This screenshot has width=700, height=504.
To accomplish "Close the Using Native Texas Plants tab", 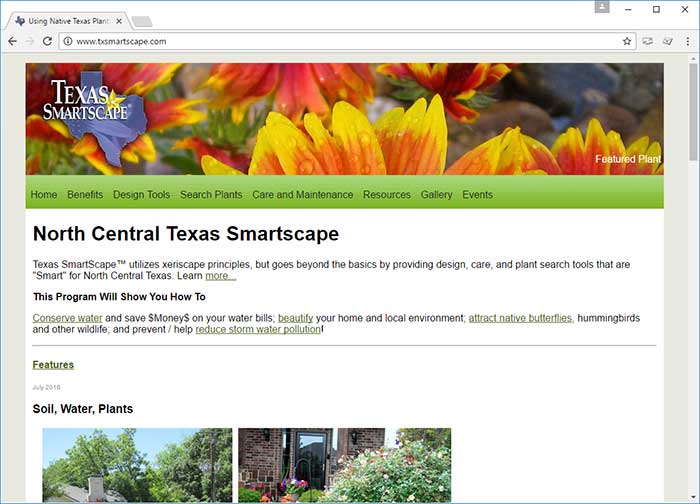I will coord(119,21).
